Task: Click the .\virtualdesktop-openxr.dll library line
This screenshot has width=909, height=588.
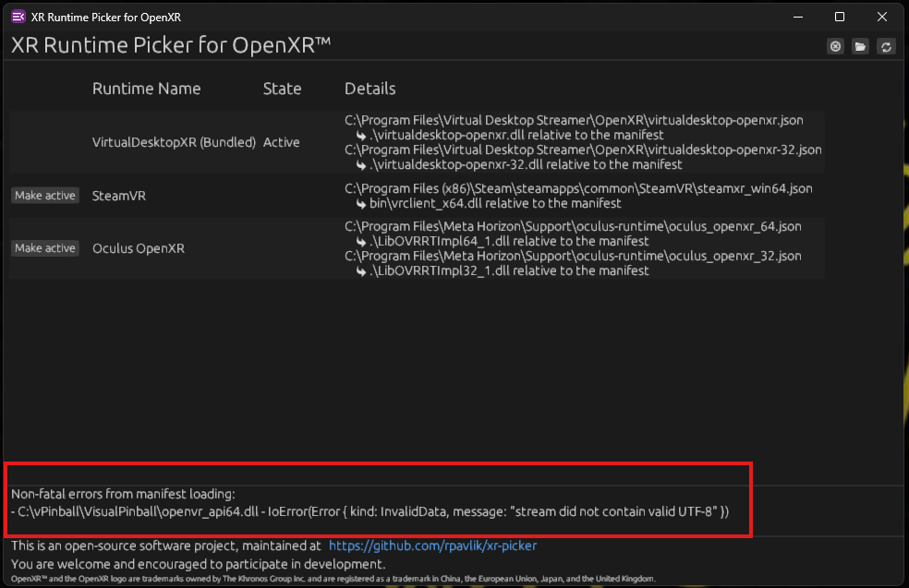Action: (510, 135)
